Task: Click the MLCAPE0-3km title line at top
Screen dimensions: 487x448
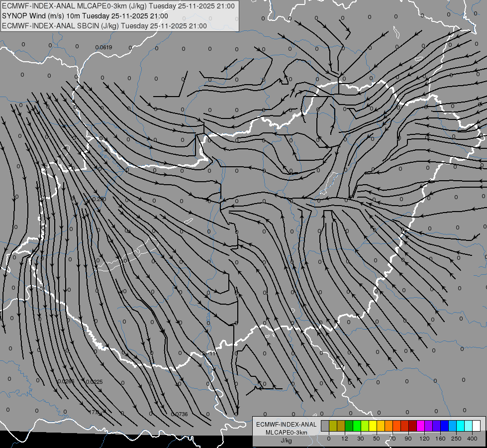Action: [118, 6]
